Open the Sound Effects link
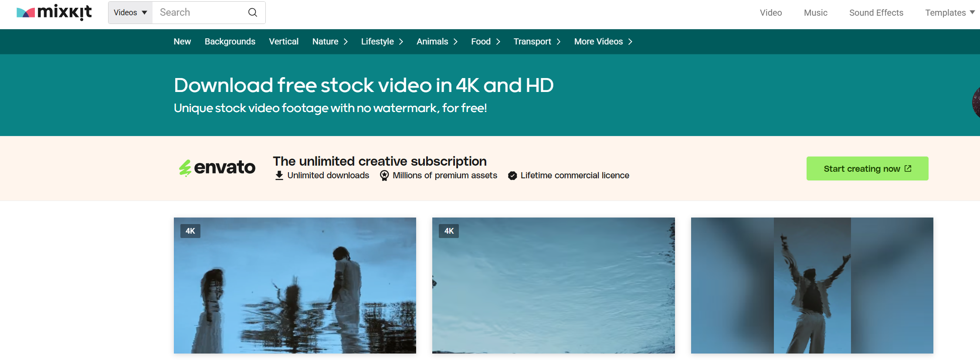The width and height of the screenshot is (980, 364). point(876,13)
